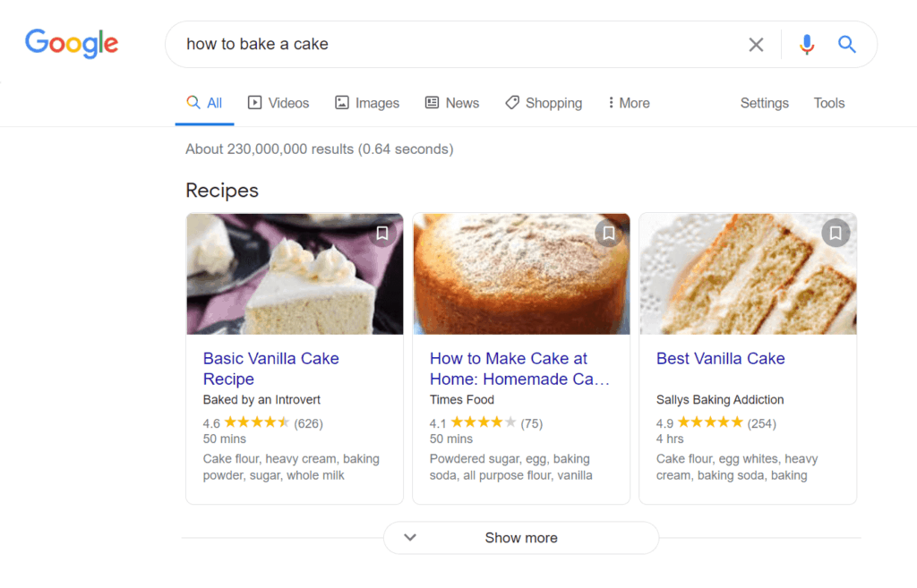Image resolution: width=917 pixels, height=588 pixels.
Task: Click the blue magnifier search icon
Action: tap(847, 45)
